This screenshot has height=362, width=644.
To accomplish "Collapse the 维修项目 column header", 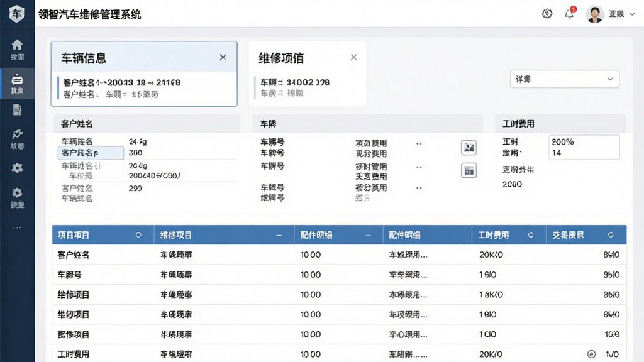I will [x=279, y=235].
